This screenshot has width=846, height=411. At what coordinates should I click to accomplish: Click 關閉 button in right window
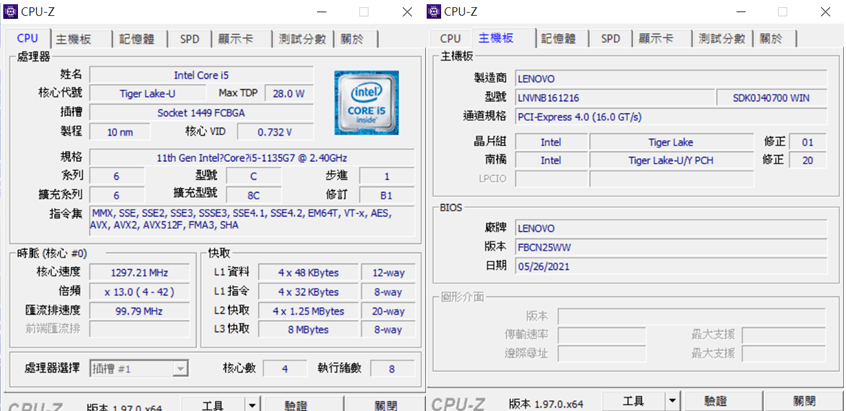(804, 401)
